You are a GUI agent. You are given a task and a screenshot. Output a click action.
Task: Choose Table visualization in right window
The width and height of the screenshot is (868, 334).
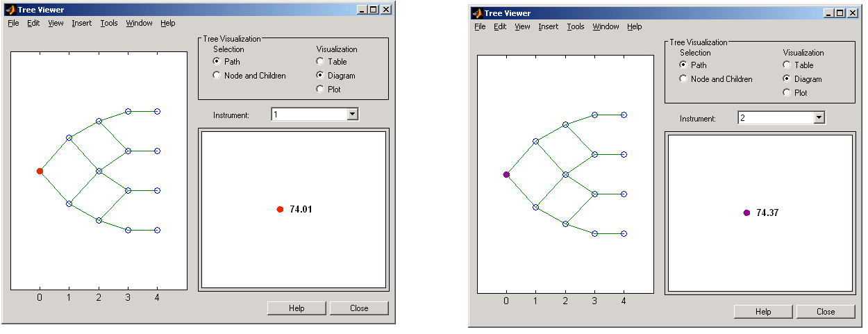point(787,65)
